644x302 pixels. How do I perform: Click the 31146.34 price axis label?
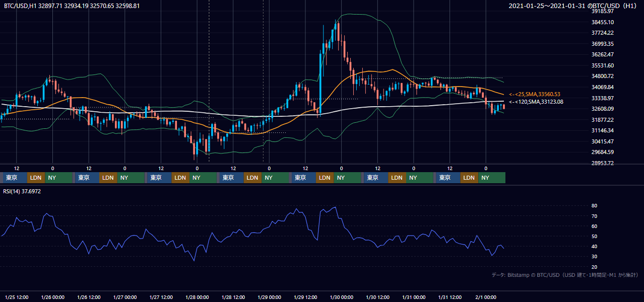point(603,130)
